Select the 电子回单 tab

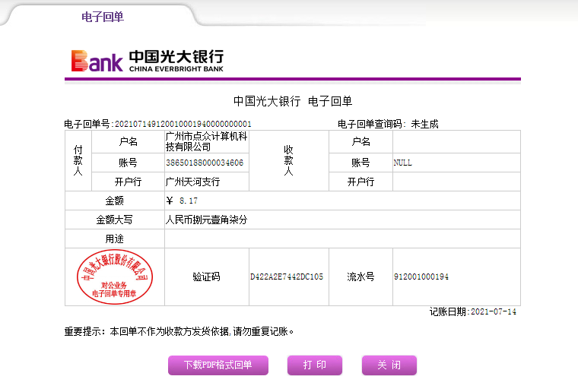(x=102, y=17)
